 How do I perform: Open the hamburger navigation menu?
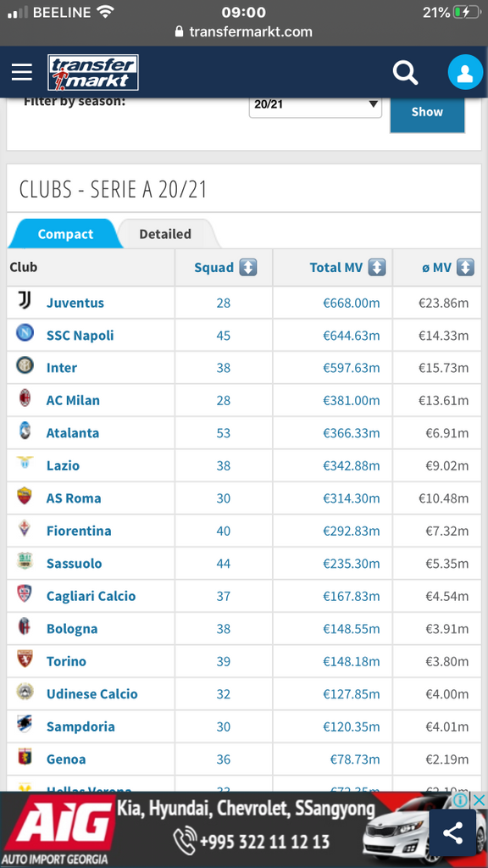tap(22, 73)
